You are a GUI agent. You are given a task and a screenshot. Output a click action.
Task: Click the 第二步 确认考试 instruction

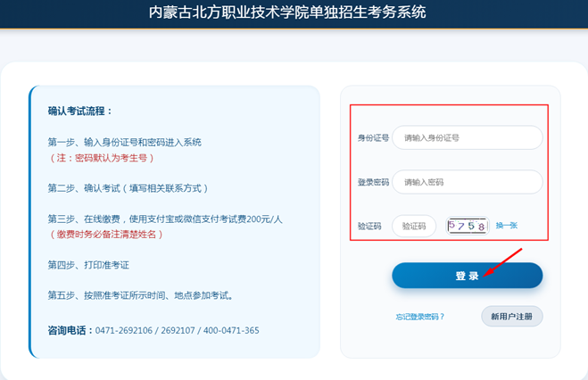click(x=128, y=188)
